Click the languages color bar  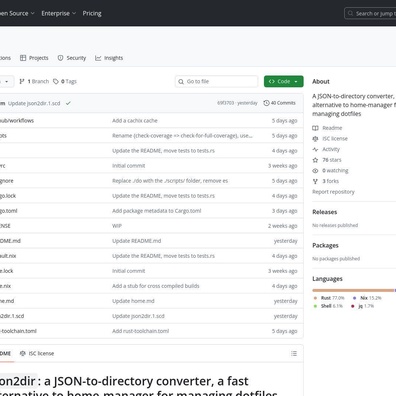click(354, 291)
